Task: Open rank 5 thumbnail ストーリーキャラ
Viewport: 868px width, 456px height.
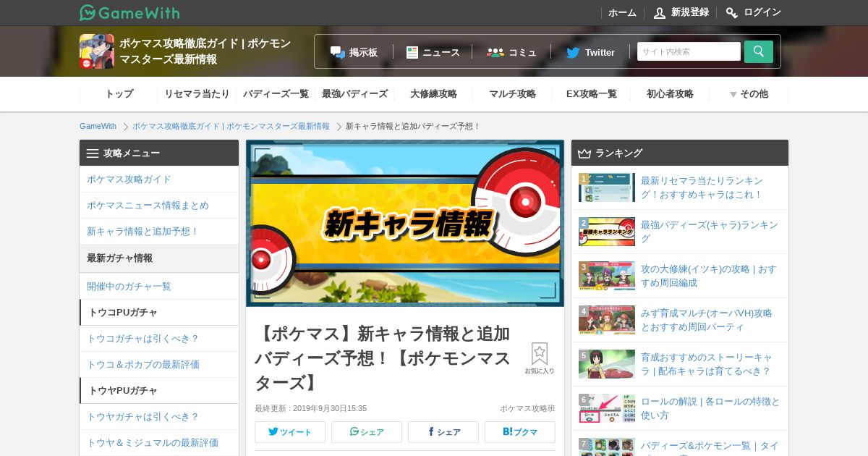Action: [x=607, y=364]
